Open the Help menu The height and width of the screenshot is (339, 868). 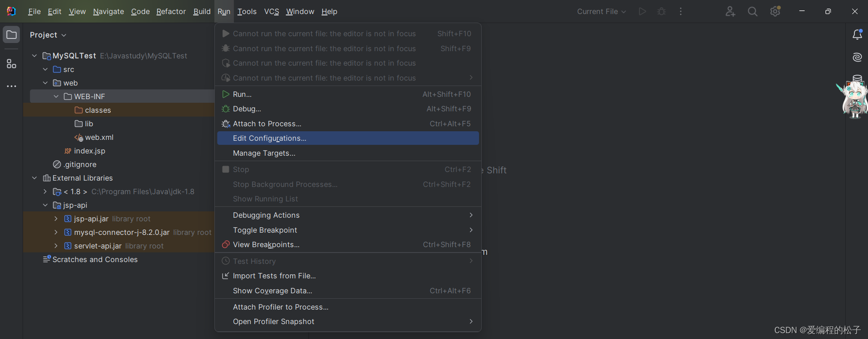click(x=329, y=11)
